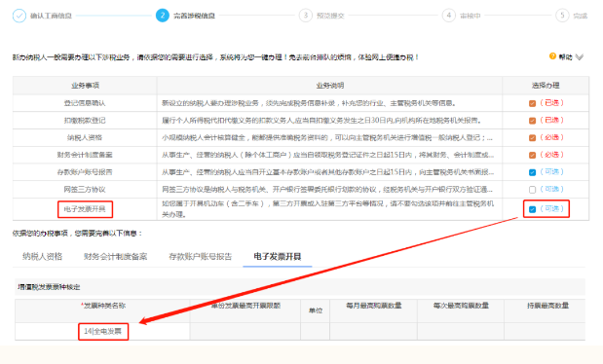Switch to the 财务会计制度备案 tab
The image size is (603, 364).
(115, 256)
